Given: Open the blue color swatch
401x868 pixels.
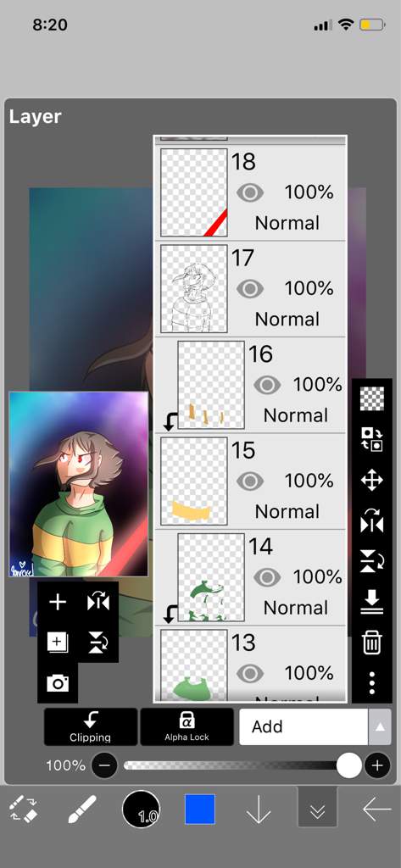Looking at the screenshot, I should 199,810.
